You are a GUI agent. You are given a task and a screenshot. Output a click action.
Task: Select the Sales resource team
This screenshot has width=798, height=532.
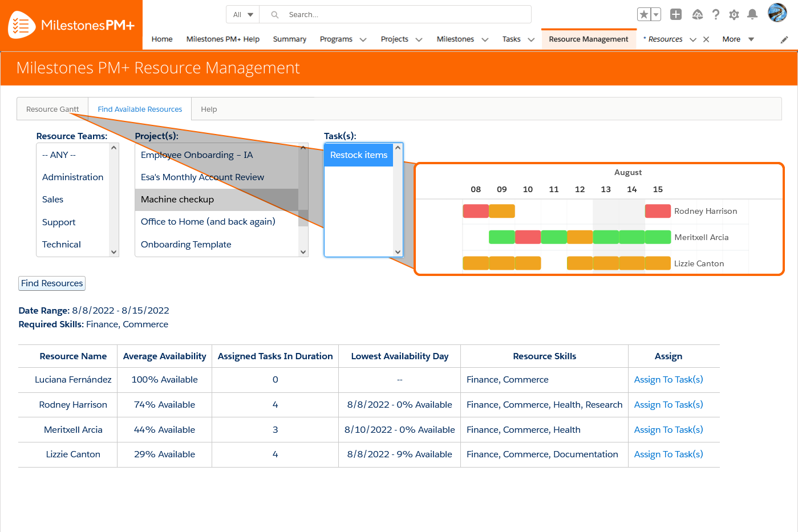click(x=52, y=199)
